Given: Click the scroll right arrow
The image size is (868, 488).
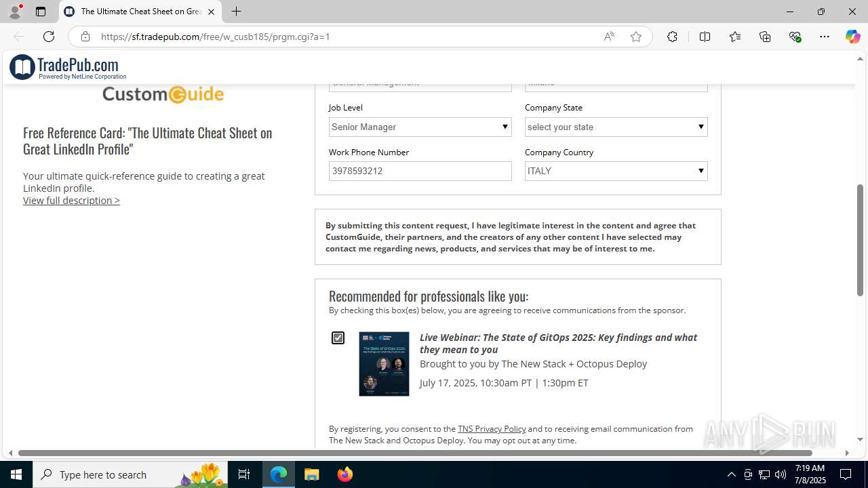Looking at the screenshot, I should (x=846, y=453).
